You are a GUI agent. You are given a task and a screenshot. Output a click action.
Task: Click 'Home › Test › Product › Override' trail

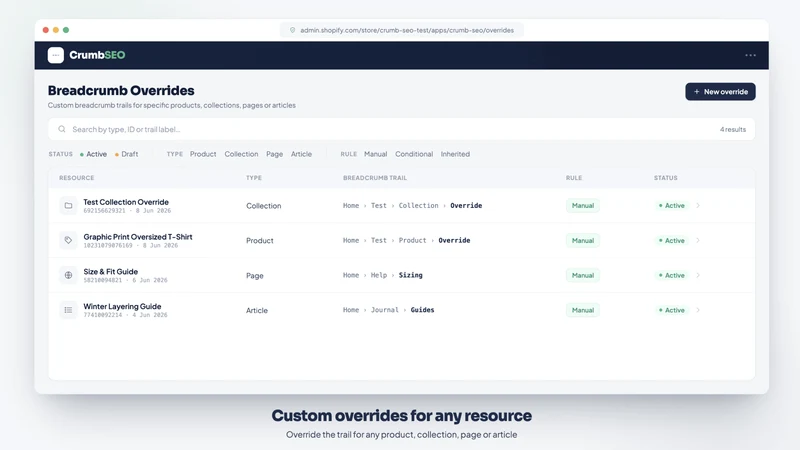tap(407, 240)
